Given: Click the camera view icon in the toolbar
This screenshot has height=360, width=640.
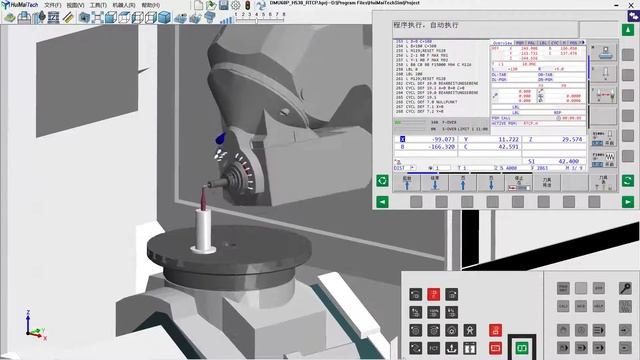Looking at the screenshot, I should click(x=84, y=18).
